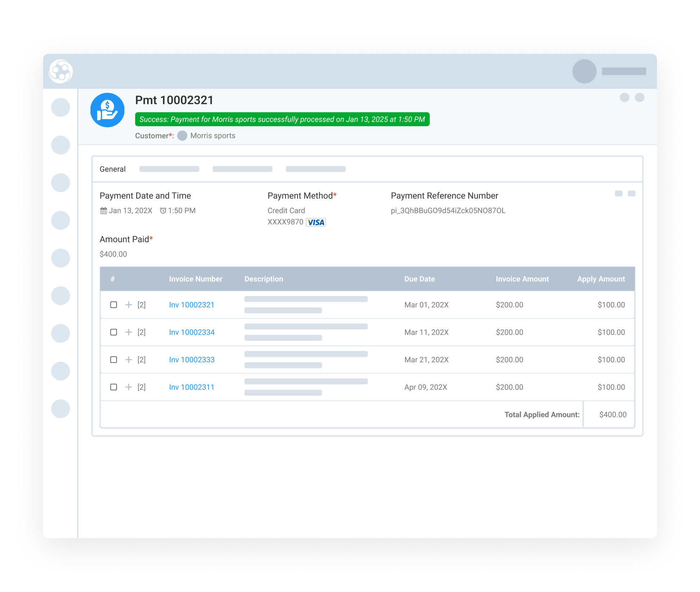Check the checkbox beside Inv 10002311
The width and height of the screenshot is (700, 592).
(x=114, y=387)
